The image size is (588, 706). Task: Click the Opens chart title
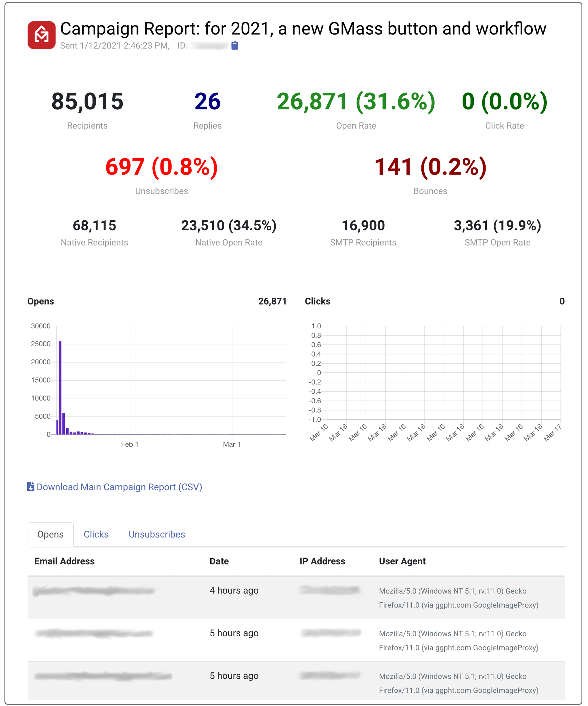point(41,301)
